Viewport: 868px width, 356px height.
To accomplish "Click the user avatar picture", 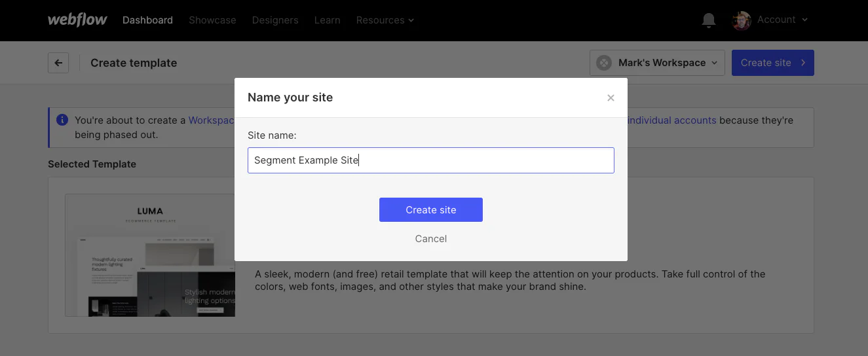I will tap(741, 20).
